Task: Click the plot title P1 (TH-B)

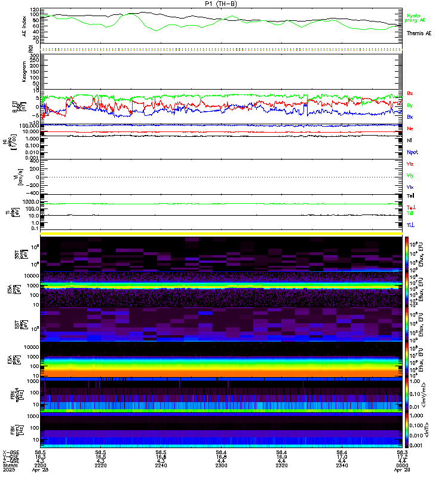Action: [221, 4]
